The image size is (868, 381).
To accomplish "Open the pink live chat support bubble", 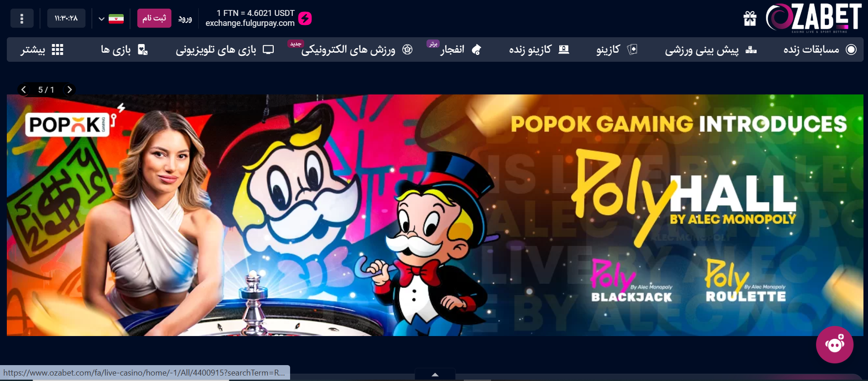I will click(x=834, y=345).
